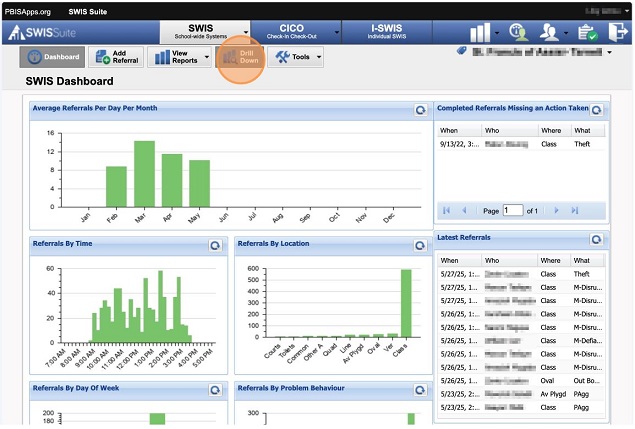Click the March bar in monthly chart

pyautogui.click(x=145, y=174)
